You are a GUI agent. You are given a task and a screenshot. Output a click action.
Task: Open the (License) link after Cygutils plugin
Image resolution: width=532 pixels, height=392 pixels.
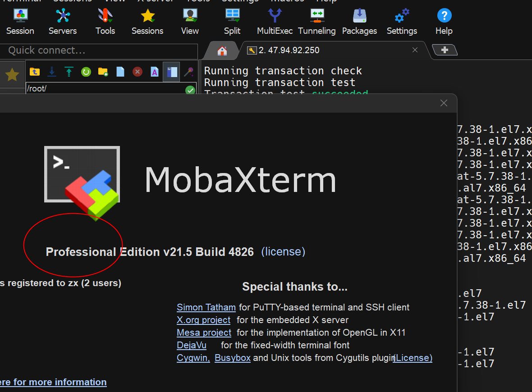413,358
